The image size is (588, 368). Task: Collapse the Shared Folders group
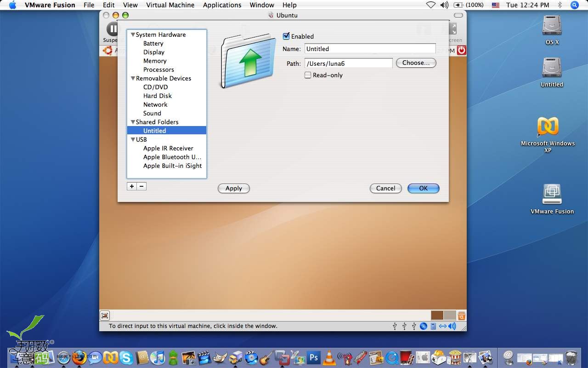coord(133,122)
